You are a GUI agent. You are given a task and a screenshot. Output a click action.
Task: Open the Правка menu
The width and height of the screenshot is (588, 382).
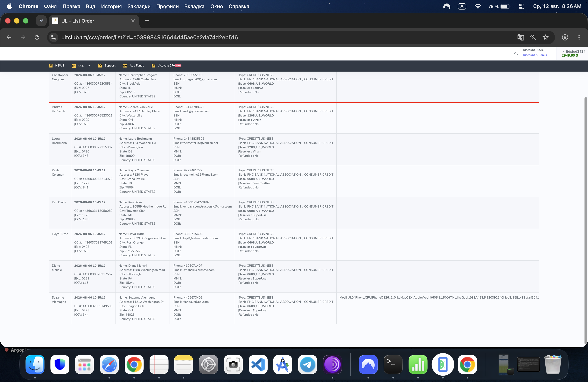[71, 6]
